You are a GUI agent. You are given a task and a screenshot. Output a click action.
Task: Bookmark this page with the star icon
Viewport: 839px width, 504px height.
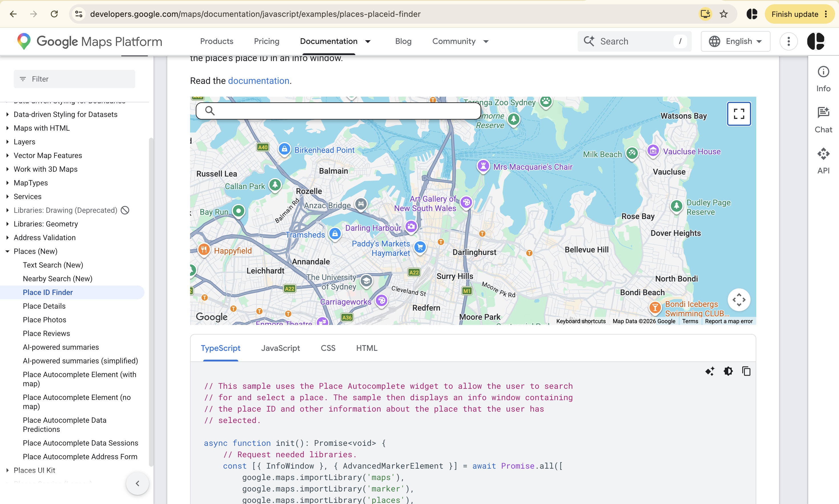[x=723, y=14]
